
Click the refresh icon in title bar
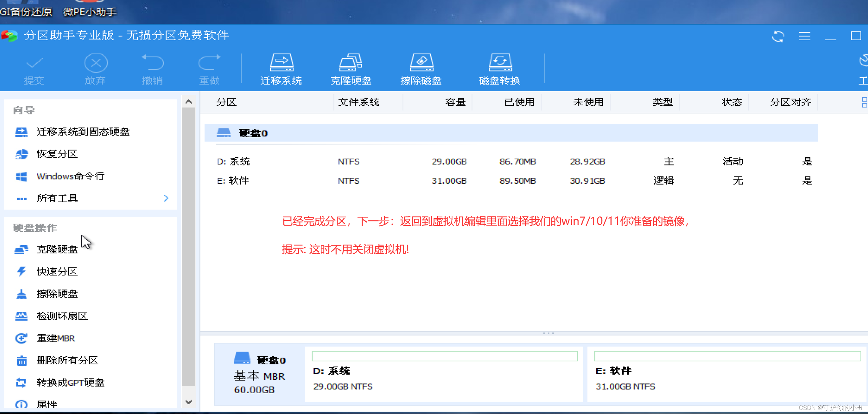(x=778, y=36)
